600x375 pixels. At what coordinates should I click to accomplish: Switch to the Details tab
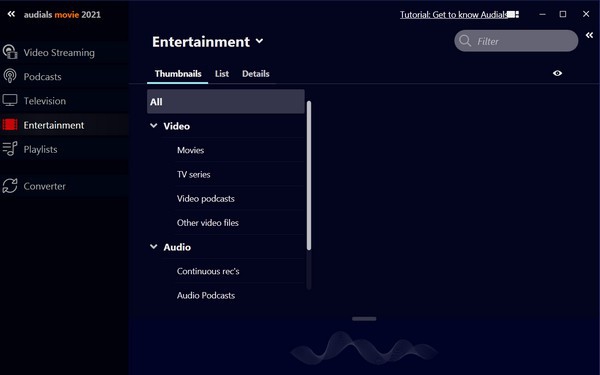coord(256,73)
